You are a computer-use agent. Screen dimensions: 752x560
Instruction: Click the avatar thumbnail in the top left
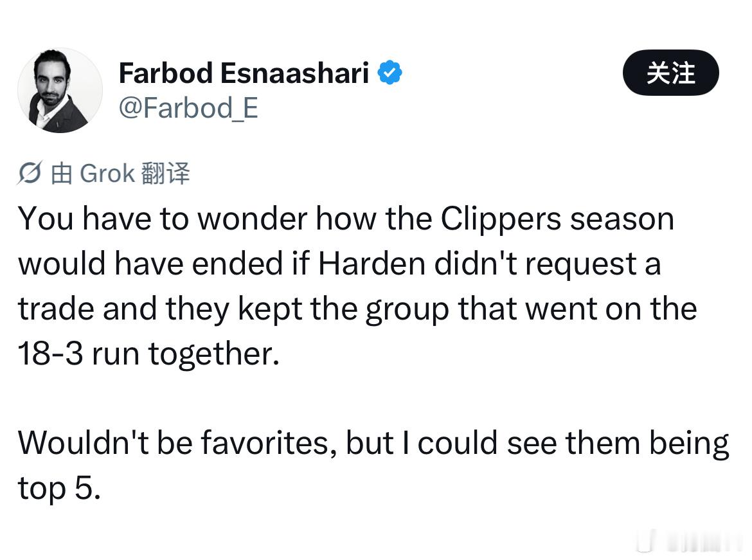coord(60,90)
